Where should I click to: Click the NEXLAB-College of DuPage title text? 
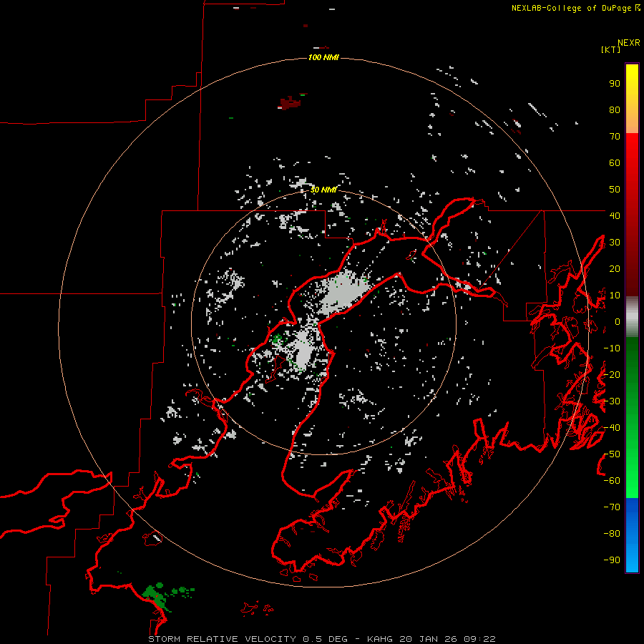pos(575,8)
